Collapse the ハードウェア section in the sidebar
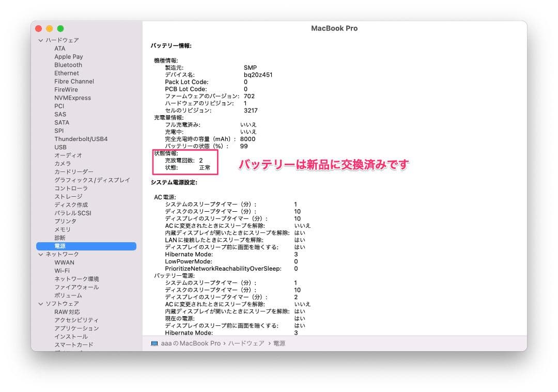The height and width of the screenshot is (392, 558). (x=40, y=40)
